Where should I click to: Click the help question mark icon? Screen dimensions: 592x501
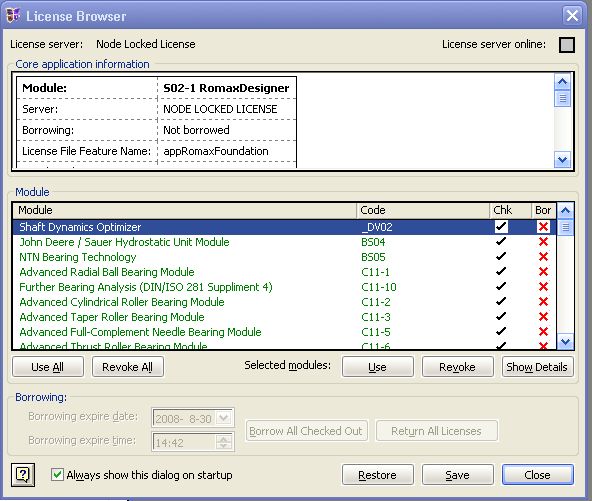click(x=23, y=475)
